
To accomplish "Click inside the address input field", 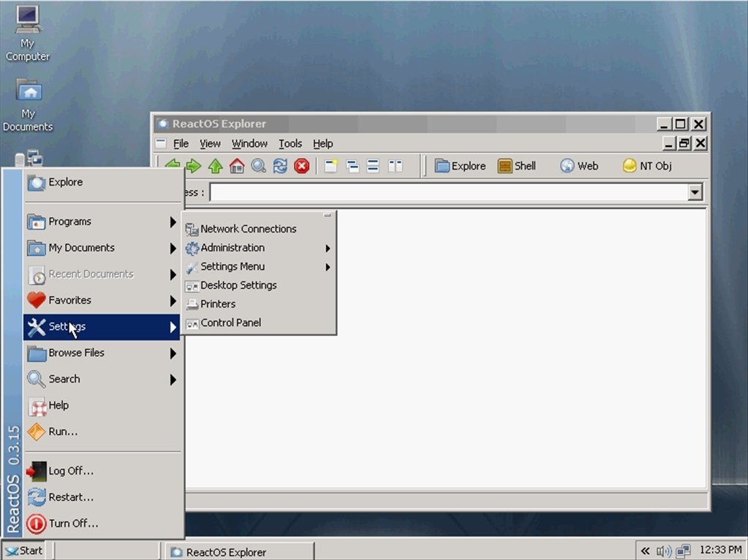I will [x=449, y=192].
